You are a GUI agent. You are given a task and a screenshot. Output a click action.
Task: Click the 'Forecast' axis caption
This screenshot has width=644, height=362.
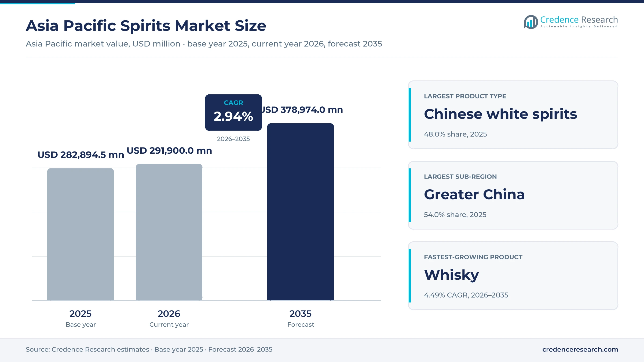tap(301, 325)
